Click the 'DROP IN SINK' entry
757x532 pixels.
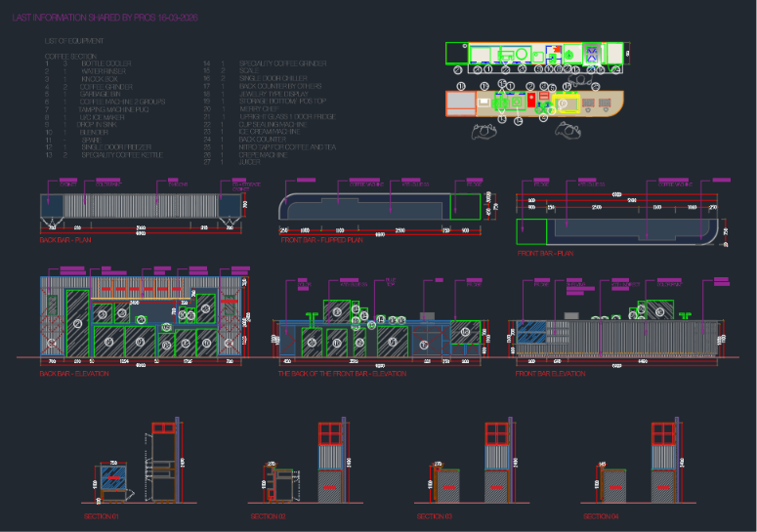point(81,124)
